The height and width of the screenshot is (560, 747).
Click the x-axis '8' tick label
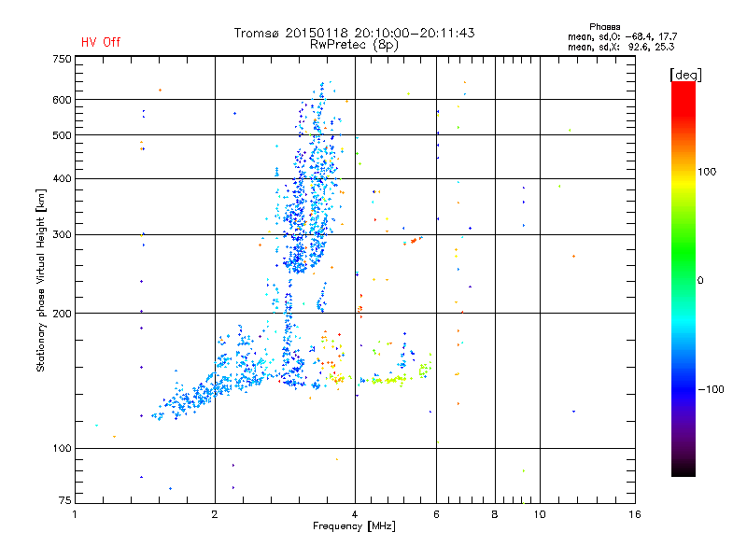pos(495,514)
